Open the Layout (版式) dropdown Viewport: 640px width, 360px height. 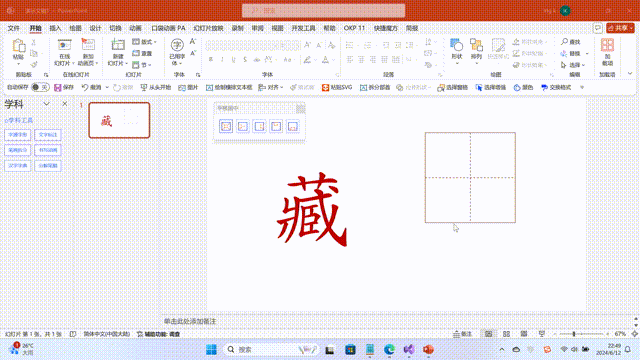point(144,42)
